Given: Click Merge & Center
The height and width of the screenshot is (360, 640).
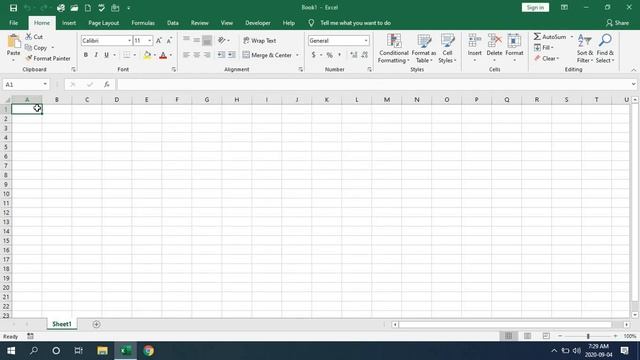Looking at the screenshot, I should pos(267,55).
